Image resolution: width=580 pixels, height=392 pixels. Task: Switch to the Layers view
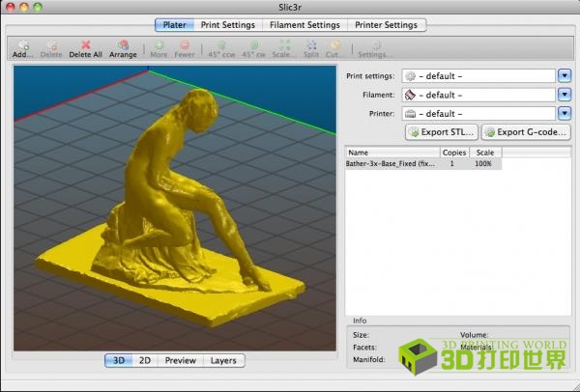(223, 360)
